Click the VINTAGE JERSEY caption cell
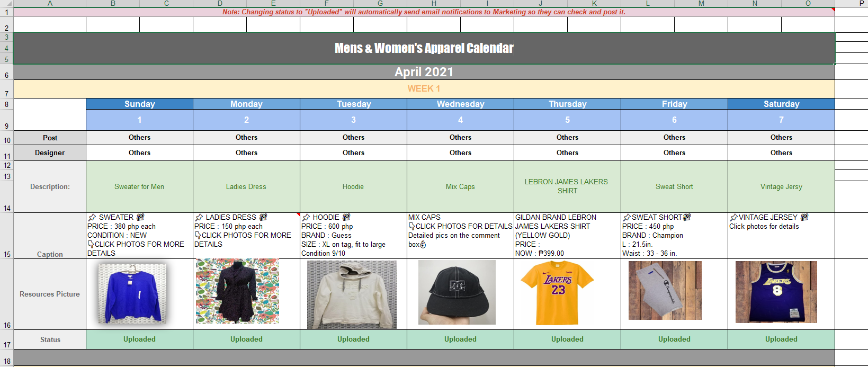 (782, 236)
